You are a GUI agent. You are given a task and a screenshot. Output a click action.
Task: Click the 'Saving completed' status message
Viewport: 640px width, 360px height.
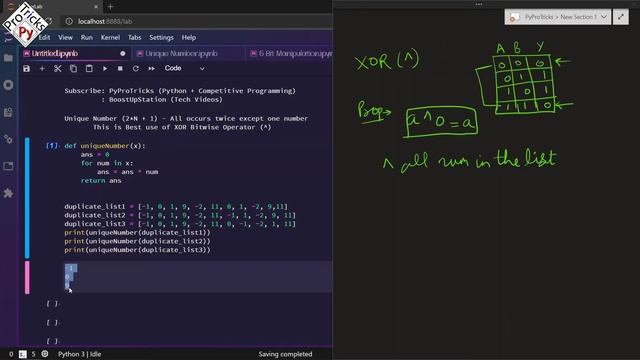point(285,354)
